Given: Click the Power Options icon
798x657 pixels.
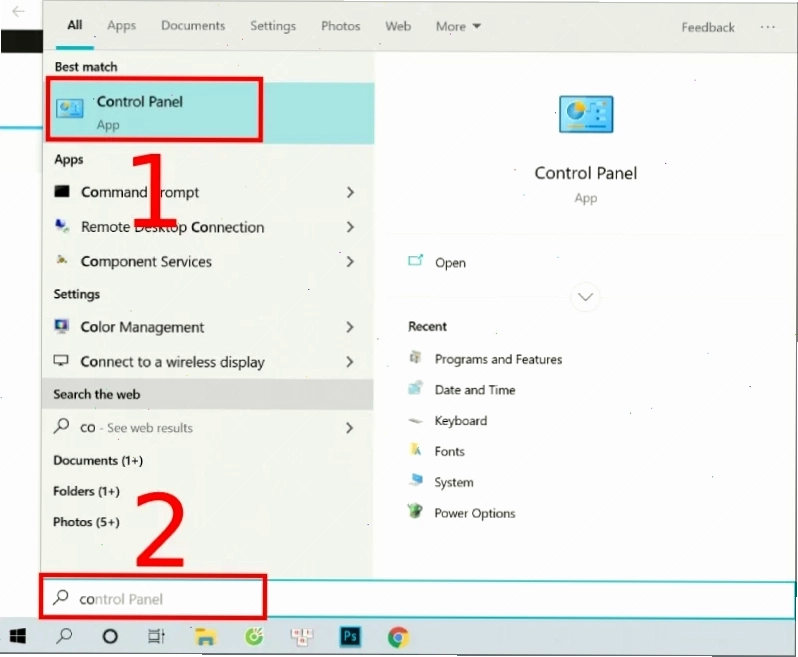Looking at the screenshot, I should [x=415, y=510].
